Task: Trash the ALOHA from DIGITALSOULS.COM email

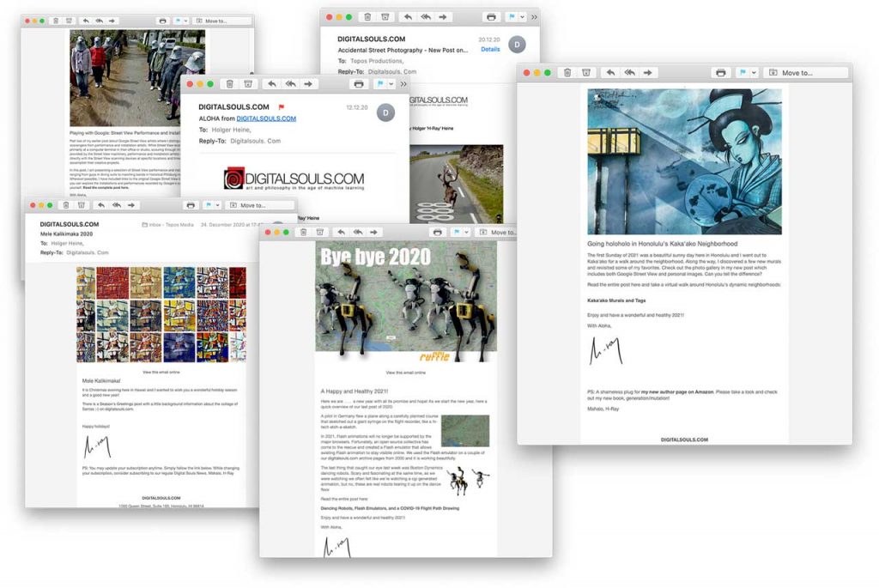Action: click(x=230, y=84)
